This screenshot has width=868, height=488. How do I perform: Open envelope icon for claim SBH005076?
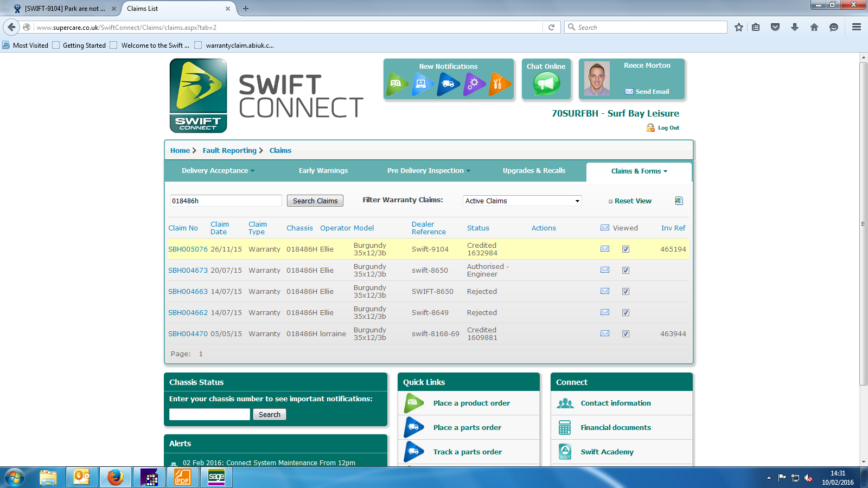(605, 249)
